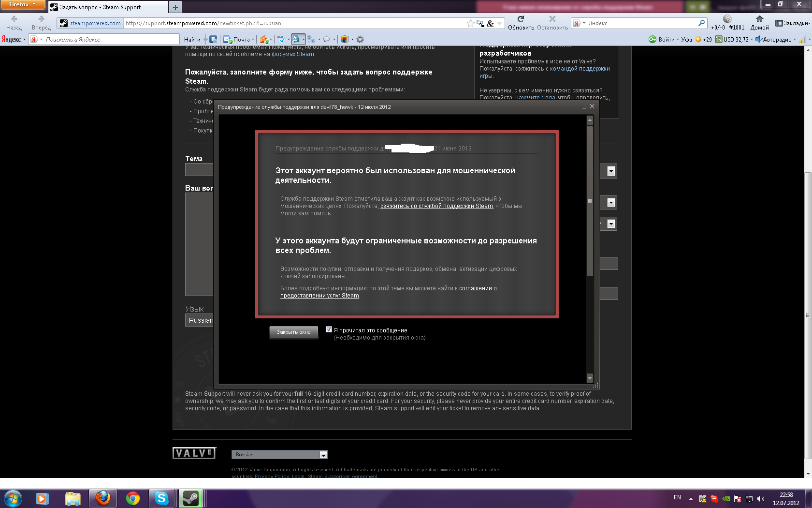Click the volume speaker tray icon
This screenshot has height=508, width=812.
pyautogui.click(x=761, y=498)
